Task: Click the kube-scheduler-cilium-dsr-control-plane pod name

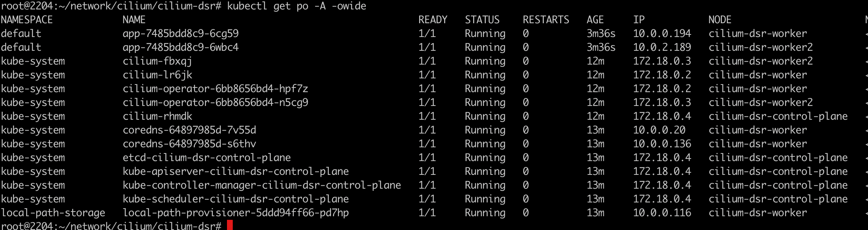Action: tap(236, 199)
